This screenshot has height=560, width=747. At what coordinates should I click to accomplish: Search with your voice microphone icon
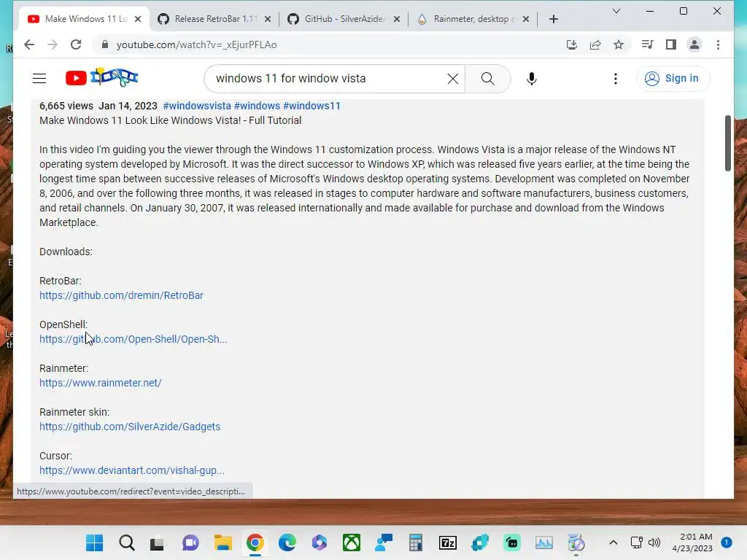pyautogui.click(x=532, y=79)
